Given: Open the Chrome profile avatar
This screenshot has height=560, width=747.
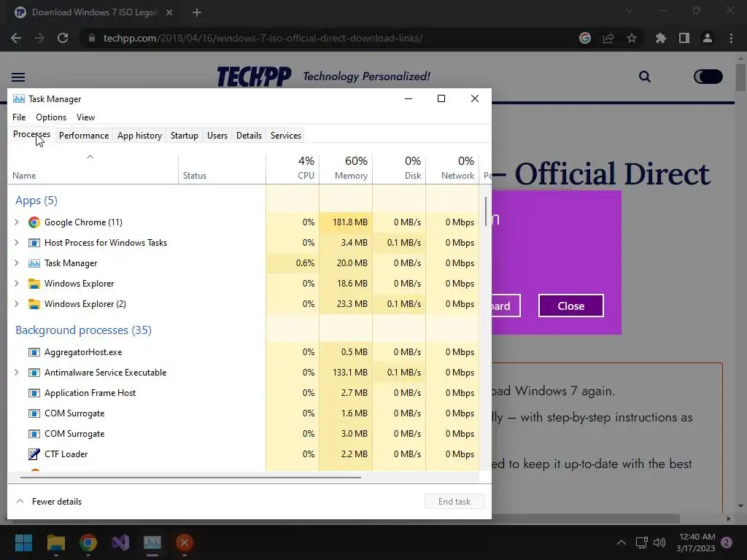Looking at the screenshot, I should tap(708, 38).
